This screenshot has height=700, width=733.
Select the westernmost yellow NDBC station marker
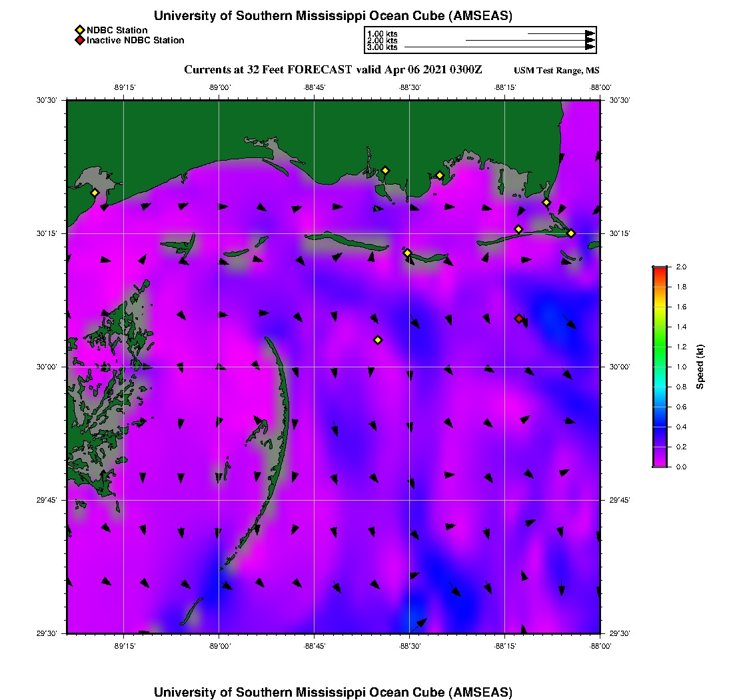[x=95, y=193]
